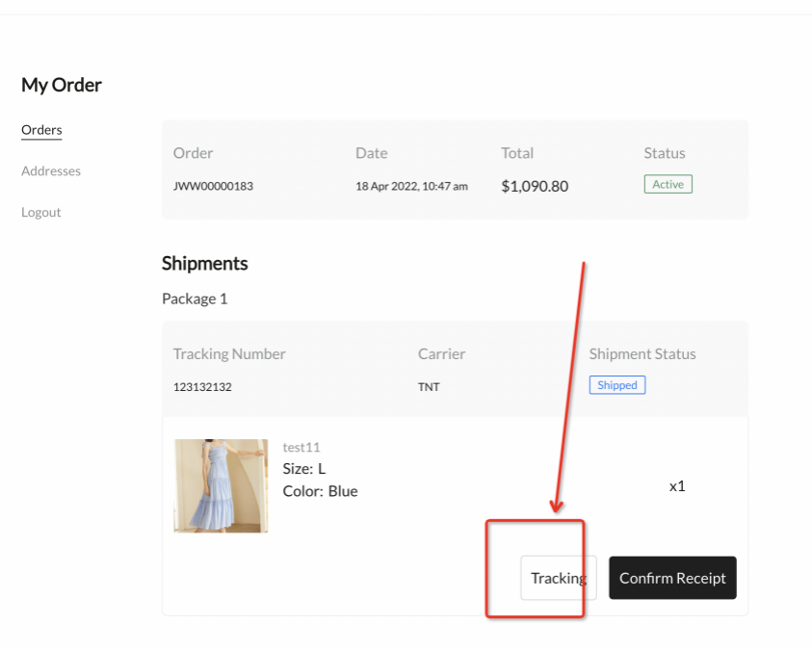The height and width of the screenshot is (649, 812).
Task: Click the Shipments section heading
Action: (204, 263)
